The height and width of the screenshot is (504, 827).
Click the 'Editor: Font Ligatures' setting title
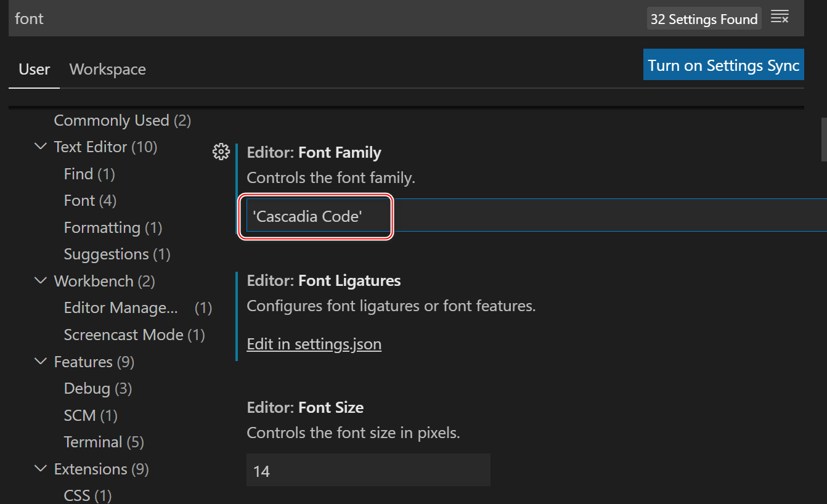tap(324, 280)
